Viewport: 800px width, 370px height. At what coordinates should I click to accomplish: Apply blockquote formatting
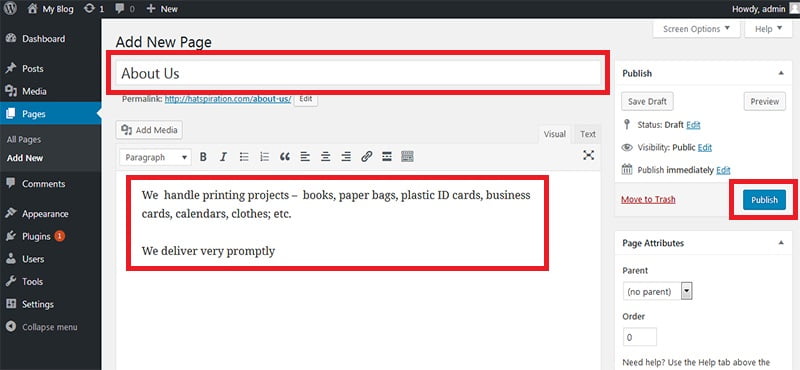click(285, 157)
